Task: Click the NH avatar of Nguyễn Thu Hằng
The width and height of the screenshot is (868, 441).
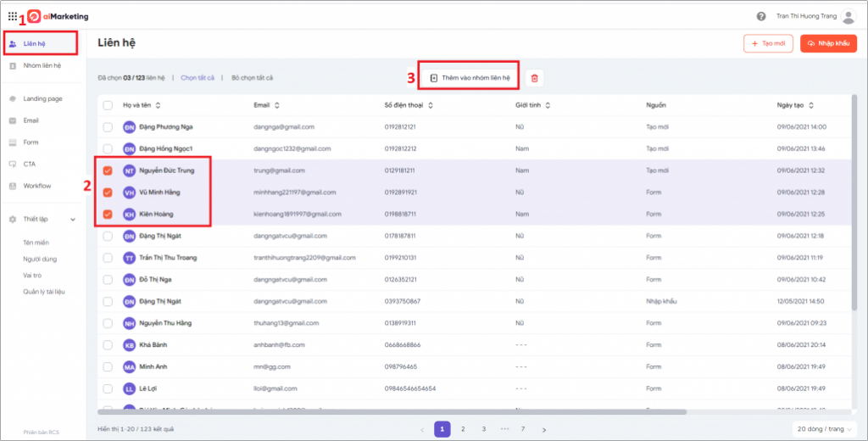Action: tap(129, 323)
